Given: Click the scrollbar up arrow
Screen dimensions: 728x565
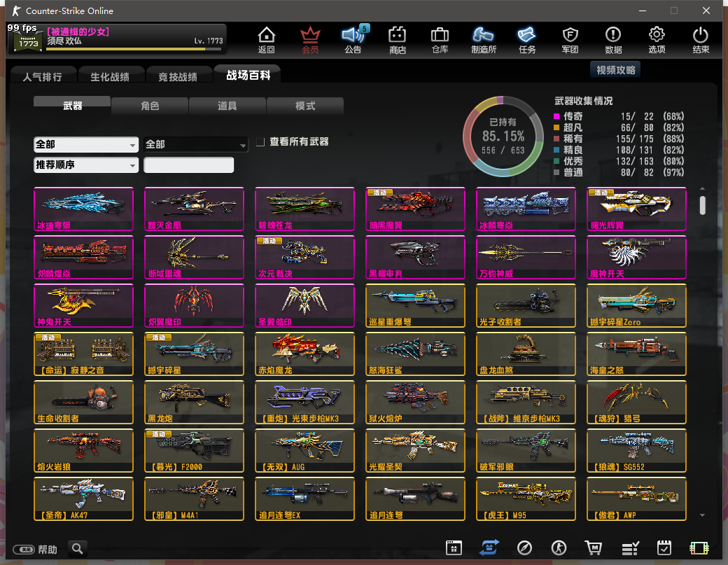Looking at the screenshot, I should (x=703, y=188).
